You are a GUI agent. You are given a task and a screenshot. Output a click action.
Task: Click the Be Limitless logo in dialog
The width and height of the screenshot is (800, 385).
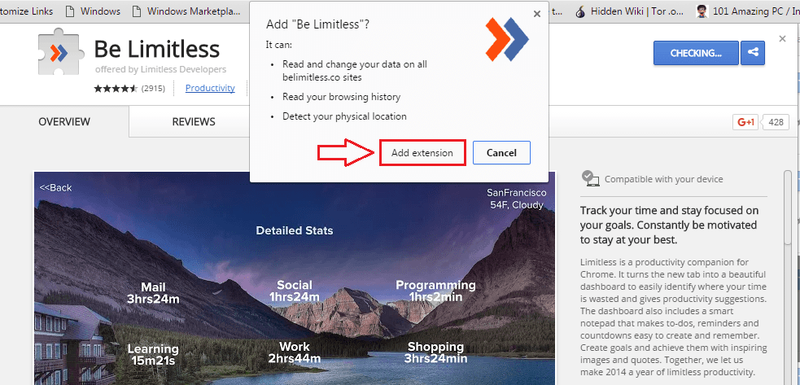tap(507, 39)
